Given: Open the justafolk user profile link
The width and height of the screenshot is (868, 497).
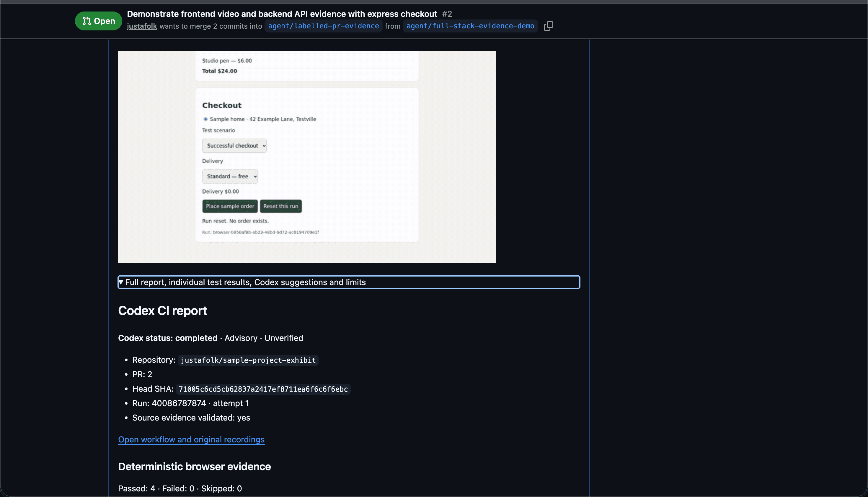Looking at the screenshot, I should [142, 26].
